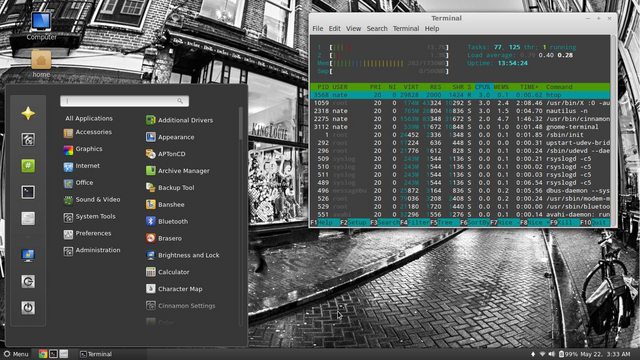Select the Preferences category
The image size is (640, 360).
click(x=88, y=233)
